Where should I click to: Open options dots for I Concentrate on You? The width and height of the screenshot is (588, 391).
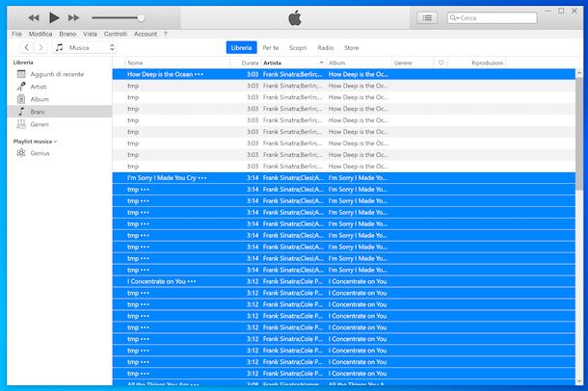[192, 281]
